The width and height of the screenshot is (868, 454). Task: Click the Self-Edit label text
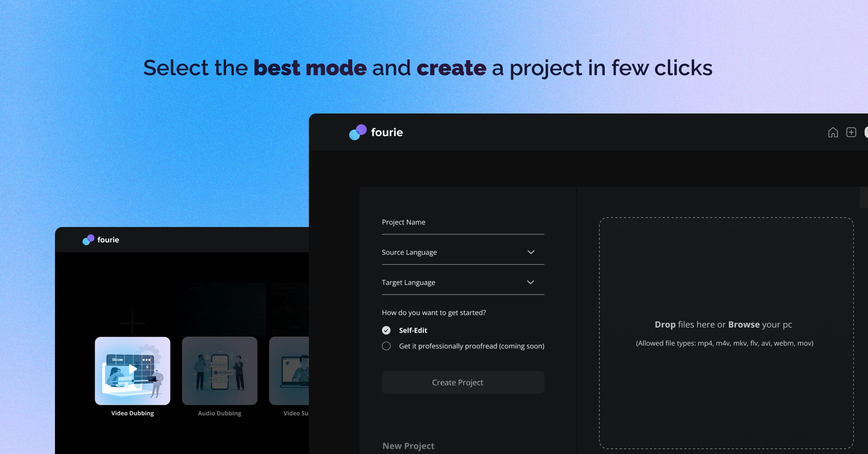[413, 330]
